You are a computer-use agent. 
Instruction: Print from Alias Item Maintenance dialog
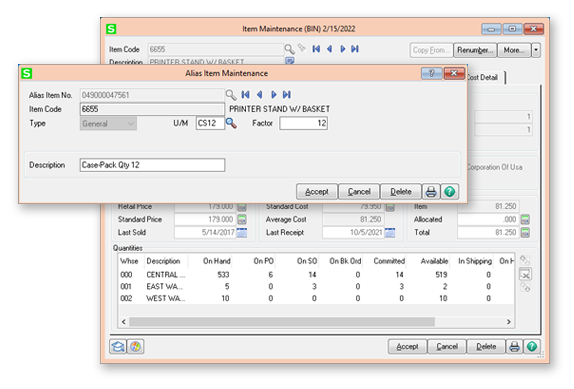click(x=431, y=192)
